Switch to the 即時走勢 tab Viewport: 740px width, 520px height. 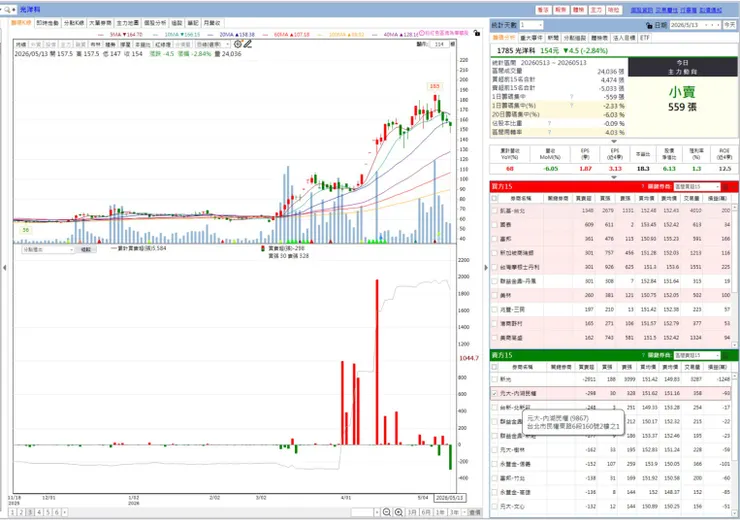47,23
